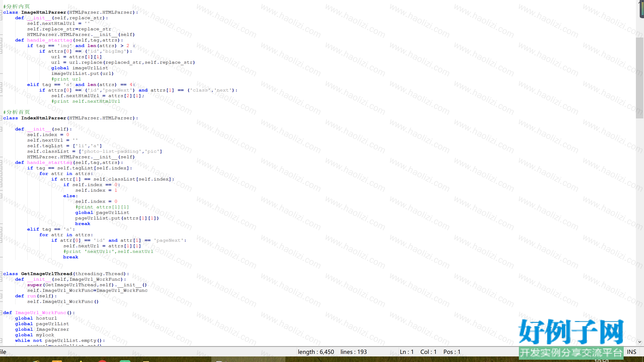Screen dimensions: 644x362
Task: Click the 'global imageUrlList' line
Action: [x=80, y=68]
